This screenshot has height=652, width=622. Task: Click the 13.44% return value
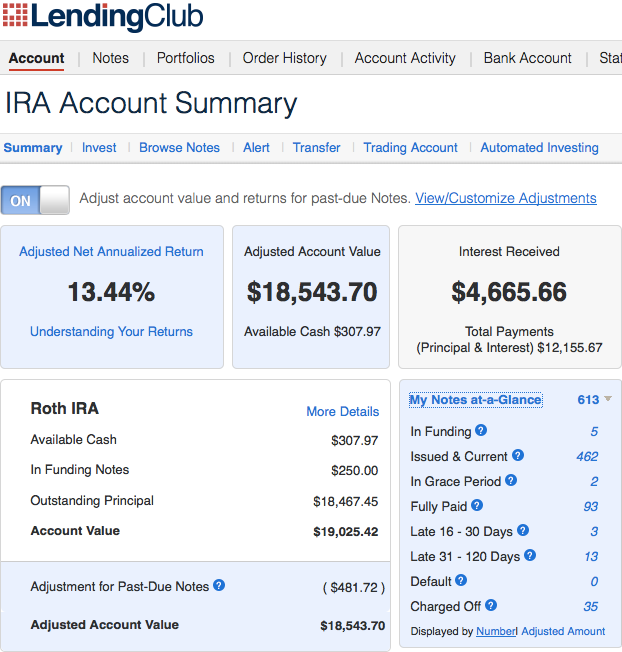click(x=111, y=291)
